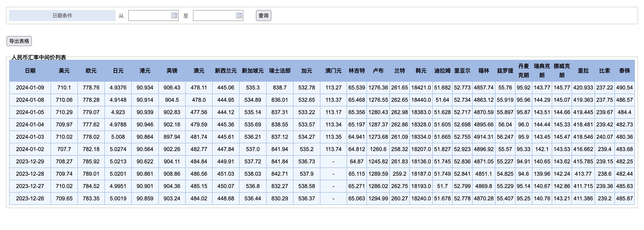Click inside the 至 end date input field
The width and height of the screenshot is (644, 230).
215,16
